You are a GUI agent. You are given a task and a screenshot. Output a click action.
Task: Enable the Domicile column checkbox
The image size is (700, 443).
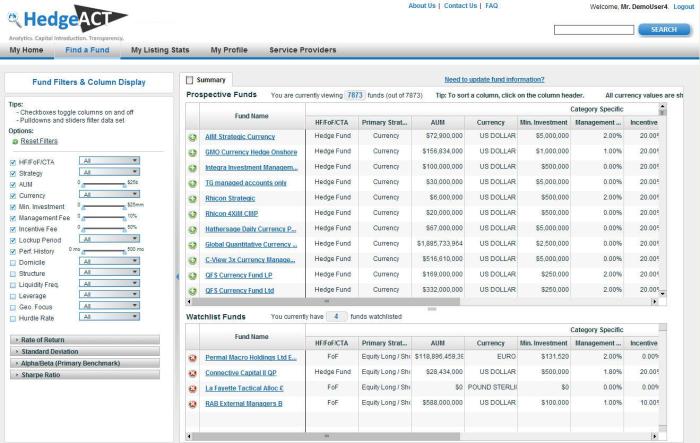tap(12, 263)
